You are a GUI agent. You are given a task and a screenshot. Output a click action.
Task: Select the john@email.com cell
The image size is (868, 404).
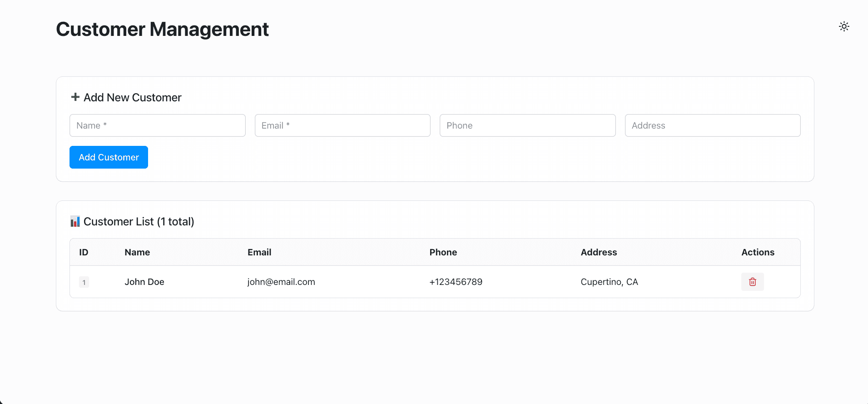(x=281, y=282)
